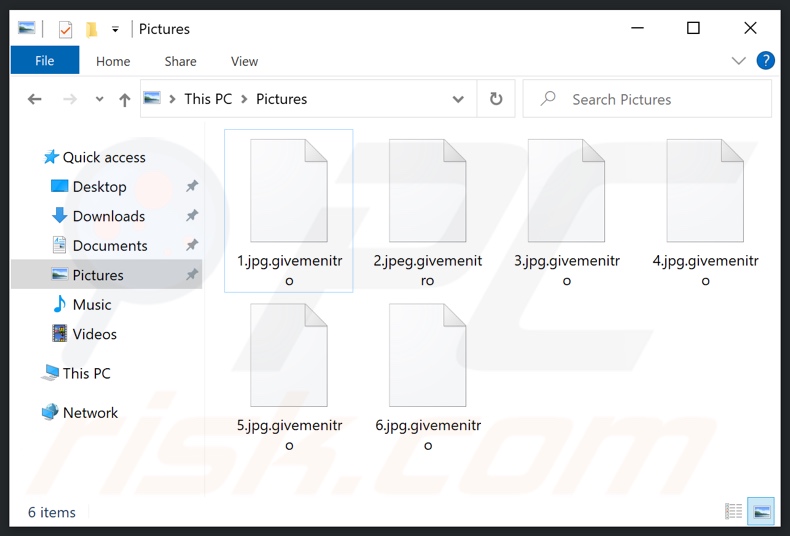Click the Up directory arrow
This screenshot has width=790, height=536.
coord(124,99)
